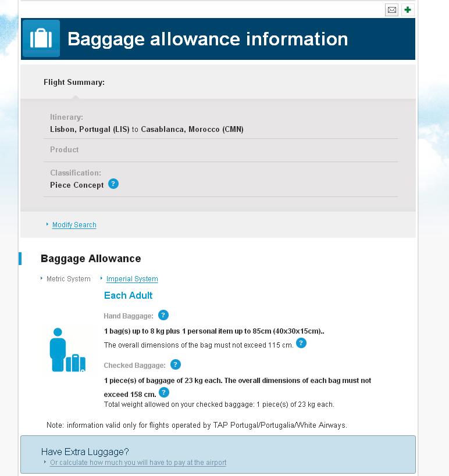
Task: Click the Each Adult heading
Action: tap(127, 295)
